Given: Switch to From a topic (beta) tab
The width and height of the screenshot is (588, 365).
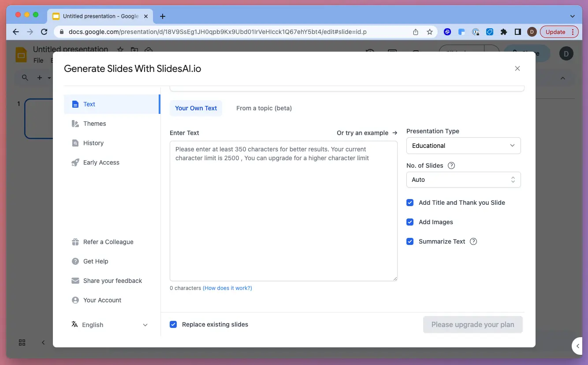Looking at the screenshot, I should coord(264,108).
